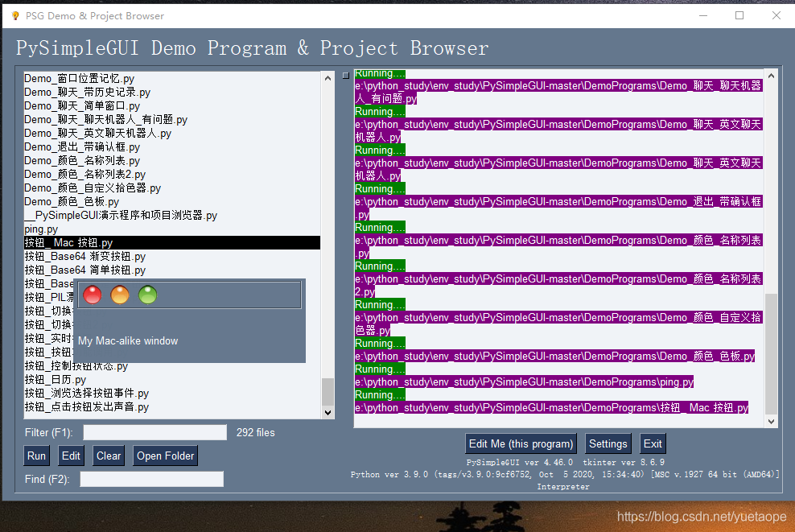
Task: Select Demo_聊天_简单窗口.py in the list
Action: (x=172, y=106)
